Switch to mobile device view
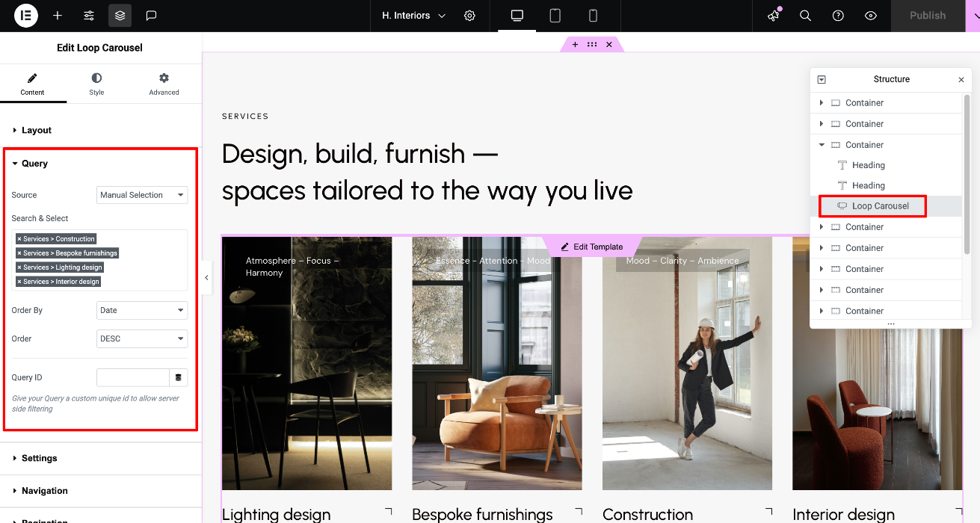The height and width of the screenshot is (523, 980). click(x=593, y=15)
